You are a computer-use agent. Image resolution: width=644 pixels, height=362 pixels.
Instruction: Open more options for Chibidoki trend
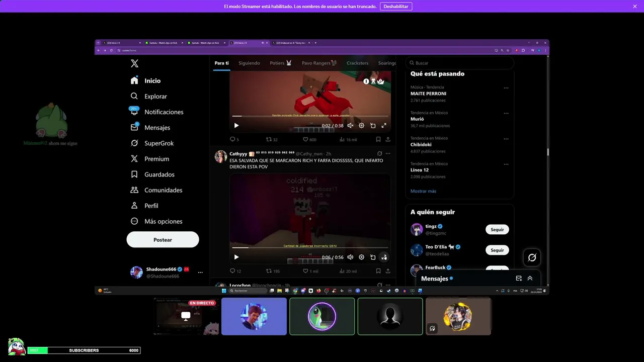click(x=506, y=139)
